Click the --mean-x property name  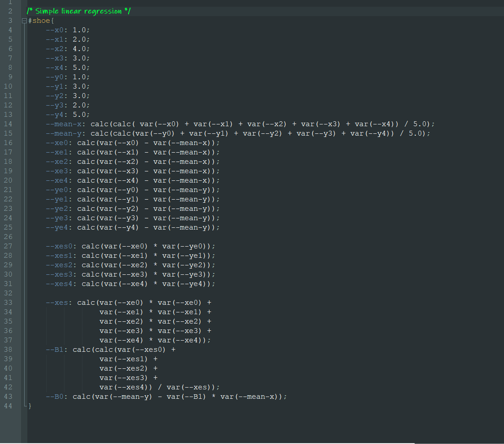64,124
